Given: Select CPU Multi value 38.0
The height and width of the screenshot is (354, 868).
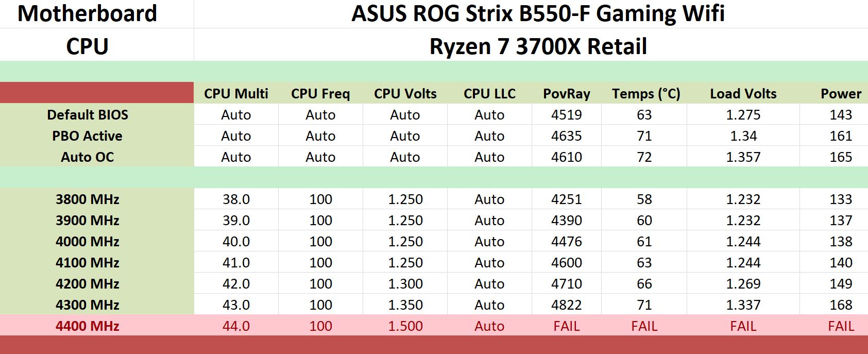Looking at the screenshot, I should 236,199.
